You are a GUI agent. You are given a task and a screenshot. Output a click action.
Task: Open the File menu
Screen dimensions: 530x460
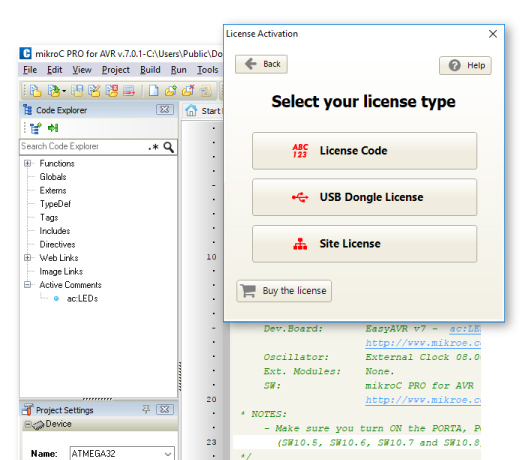30,70
